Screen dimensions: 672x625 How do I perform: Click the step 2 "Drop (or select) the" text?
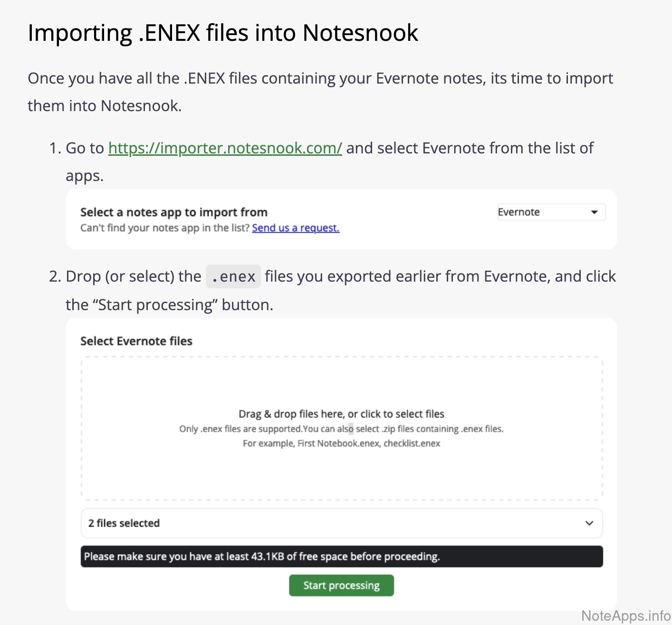133,276
